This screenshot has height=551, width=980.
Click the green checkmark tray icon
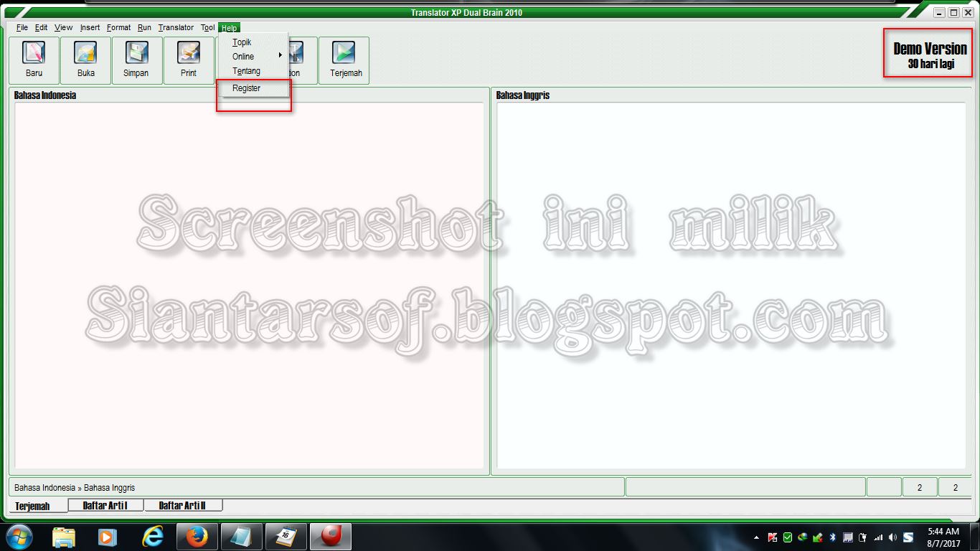788,537
